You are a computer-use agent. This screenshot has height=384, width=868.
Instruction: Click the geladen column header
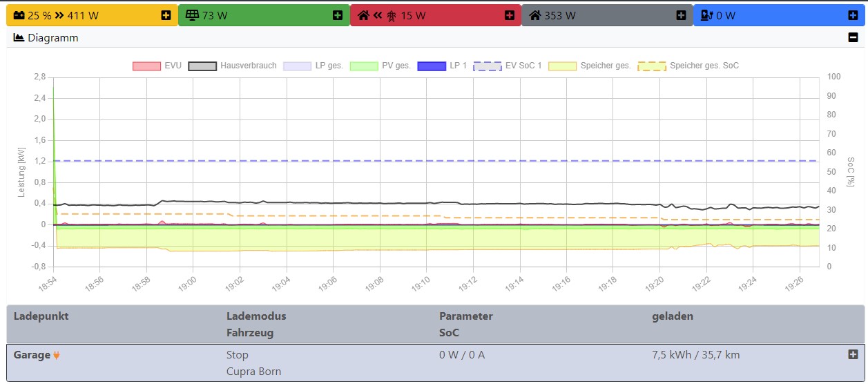coord(673,316)
